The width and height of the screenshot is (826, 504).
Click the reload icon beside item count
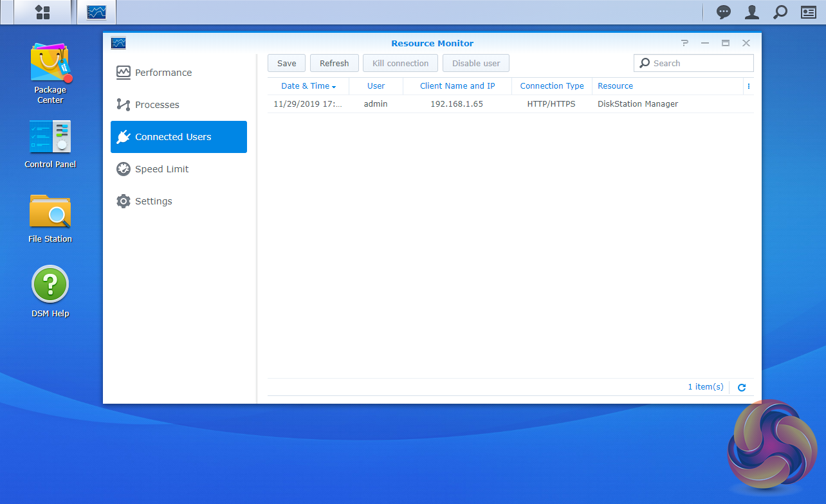click(742, 388)
